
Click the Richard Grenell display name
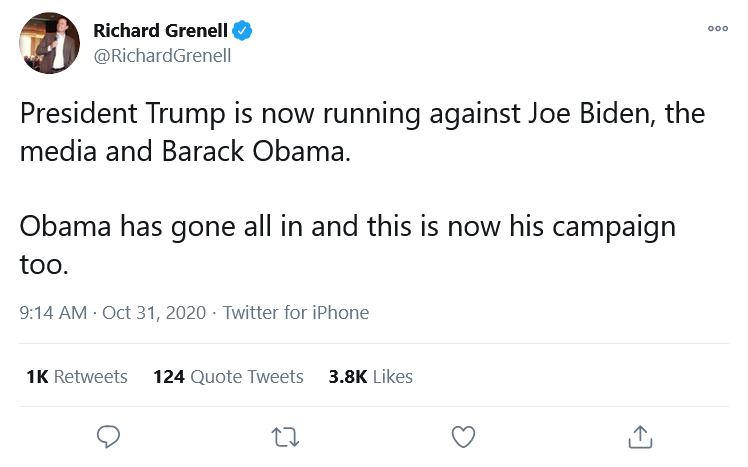pyautogui.click(x=160, y=31)
